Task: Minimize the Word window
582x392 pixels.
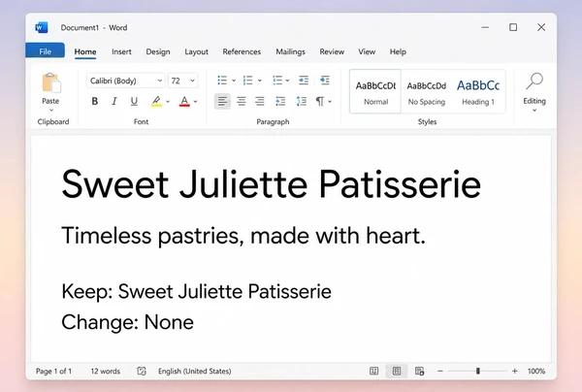Action: point(485,27)
